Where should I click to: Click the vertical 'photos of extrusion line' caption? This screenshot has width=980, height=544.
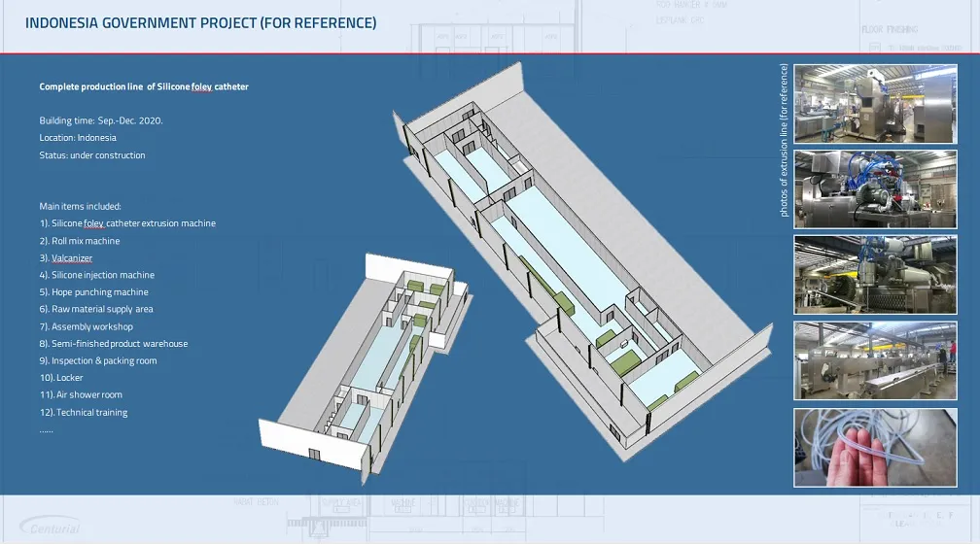click(784, 140)
